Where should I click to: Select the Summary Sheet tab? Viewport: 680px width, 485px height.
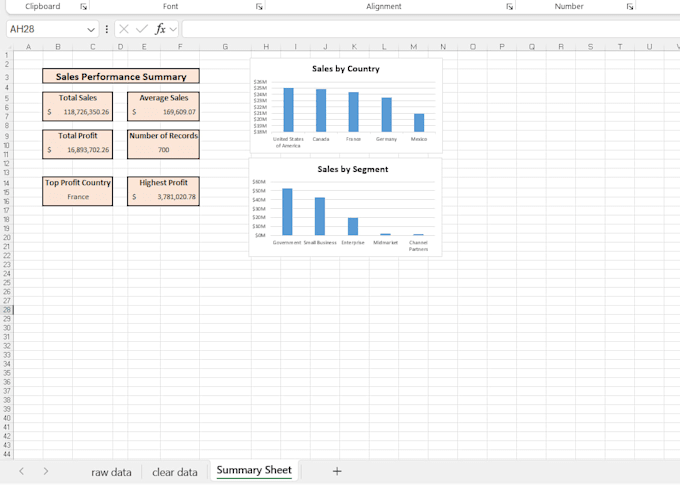(x=254, y=470)
